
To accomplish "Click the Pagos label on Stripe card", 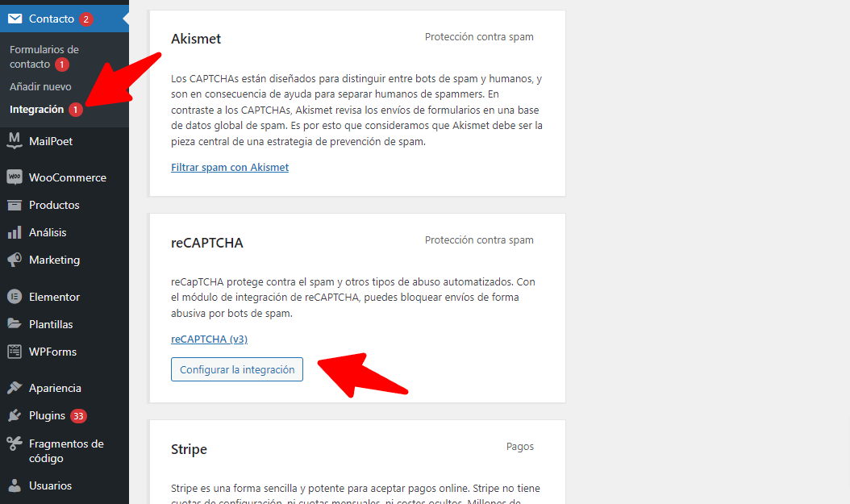I will pos(520,447).
